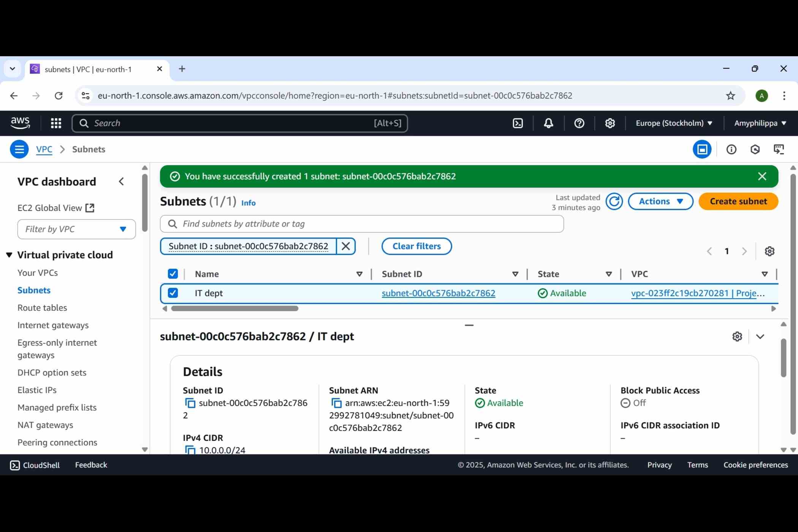The width and height of the screenshot is (798, 532).
Task: Open Route tables in sidebar
Action: click(42, 308)
